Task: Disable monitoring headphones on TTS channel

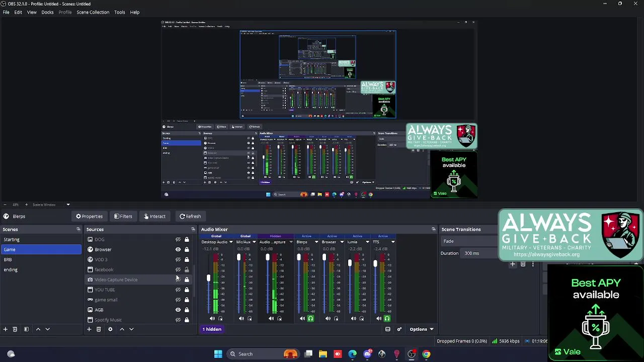Action: click(387, 318)
